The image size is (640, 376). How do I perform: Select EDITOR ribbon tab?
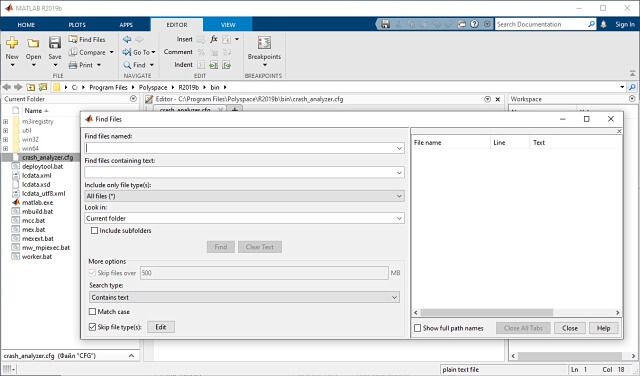[x=177, y=25]
